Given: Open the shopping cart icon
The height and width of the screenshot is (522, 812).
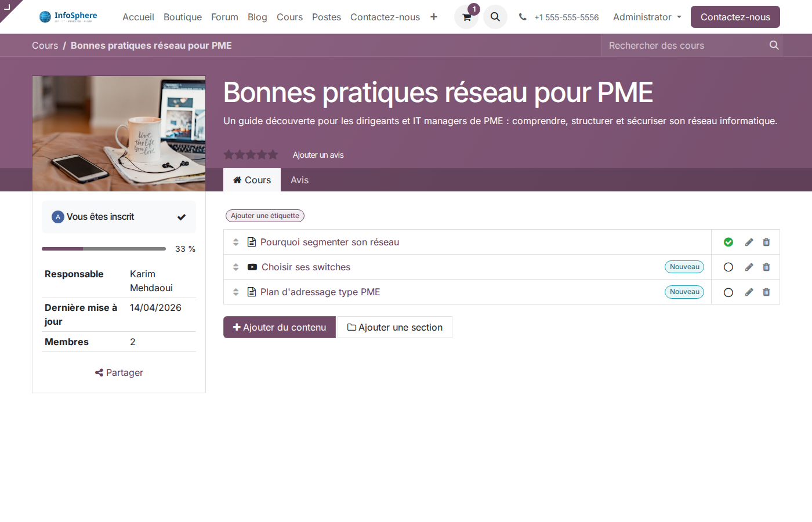Looking at the screenshot, I should pos(466,17).
